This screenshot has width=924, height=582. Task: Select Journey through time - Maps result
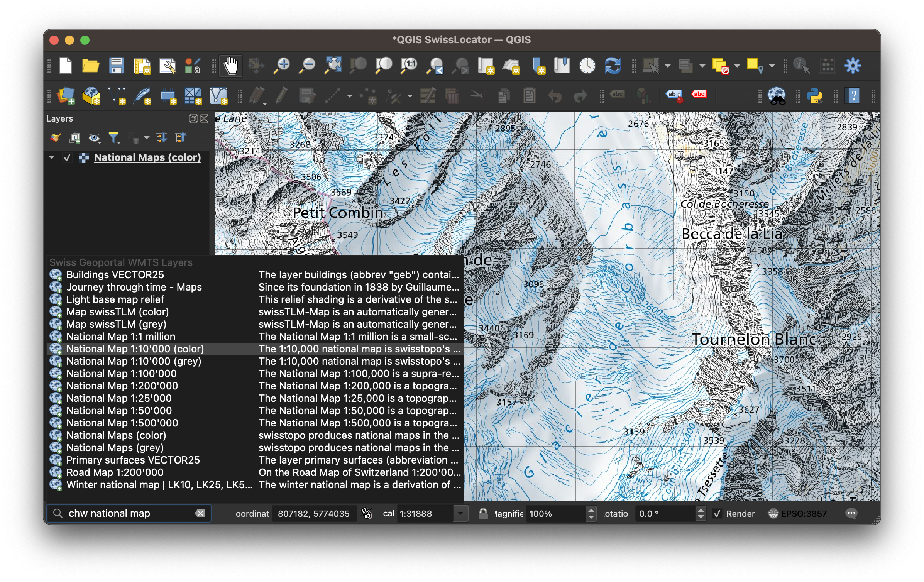[256, 287]
